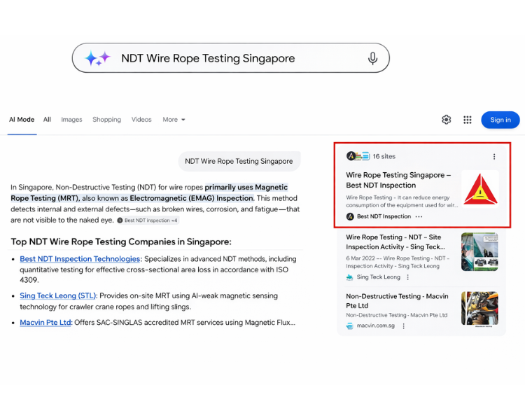
Task: Open the Sing Teck Leong (STL) link
Action: [x=59, y=296]
